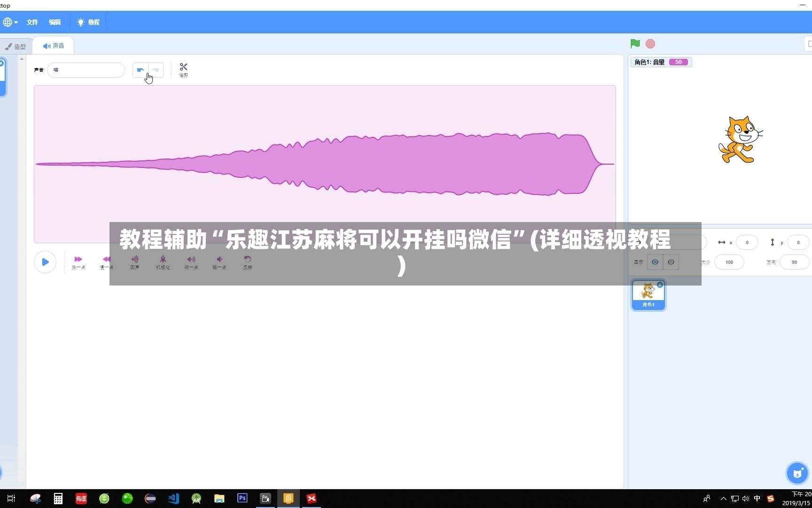The image size is (812, 508).
Task: Click the sound name input field
Action: point(86,70)
